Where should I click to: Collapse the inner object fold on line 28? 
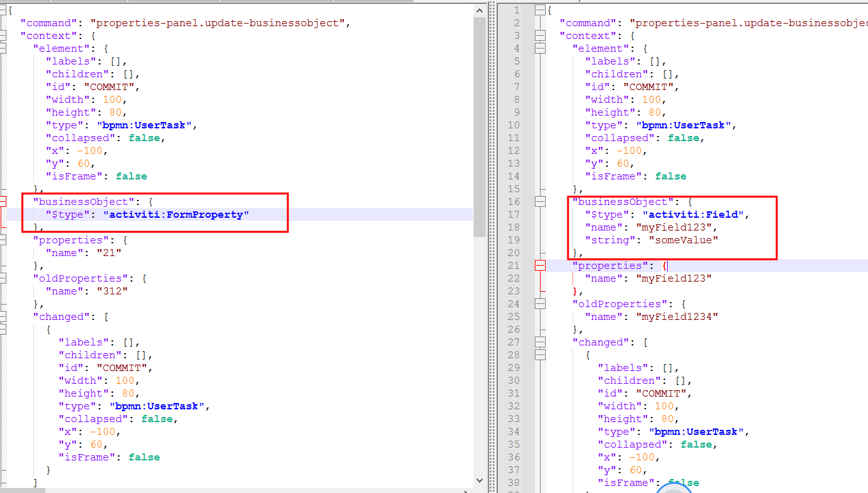point(541,355)
